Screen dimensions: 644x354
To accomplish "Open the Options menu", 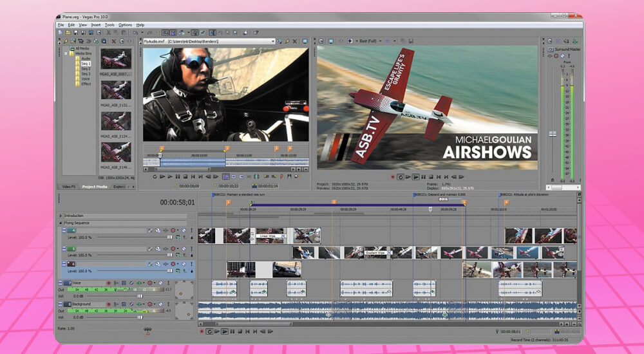I will [x=126, y=25].
